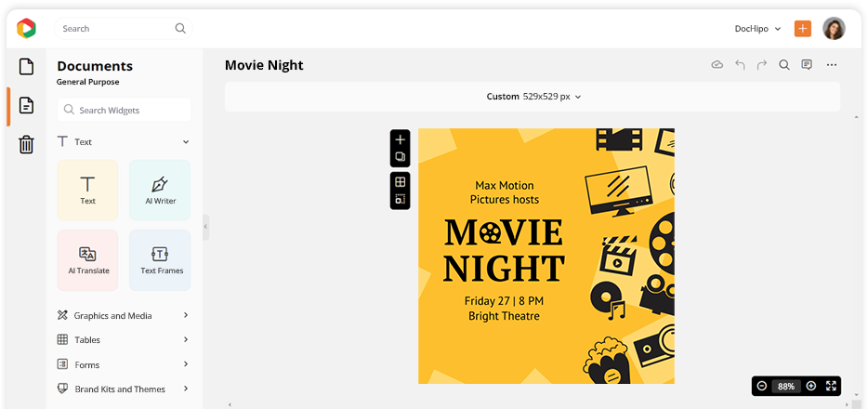Viewport: 868px width, 409px height.
Task: Click the fit-to-screen expand icon
Action: [831, 386]
